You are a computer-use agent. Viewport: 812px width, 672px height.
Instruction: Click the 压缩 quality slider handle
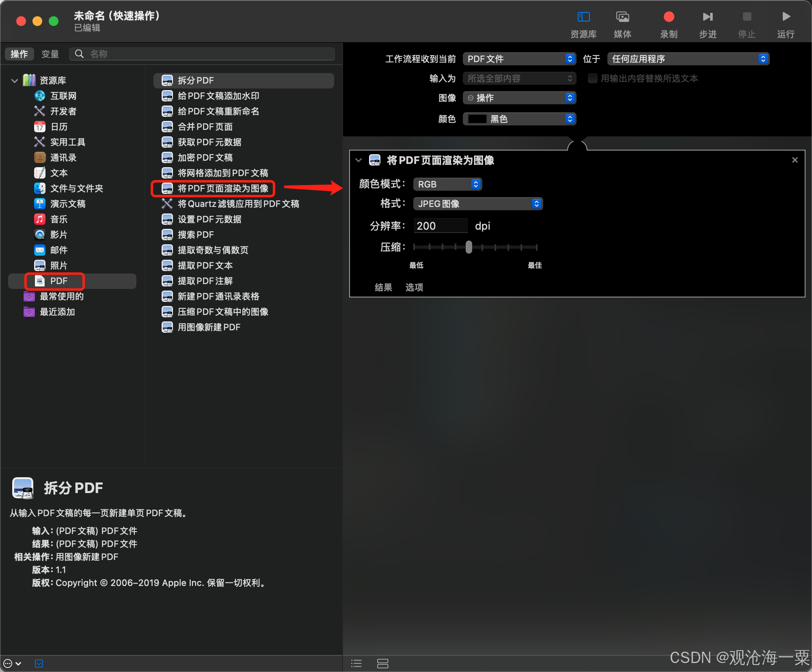[x=469, y=247]
